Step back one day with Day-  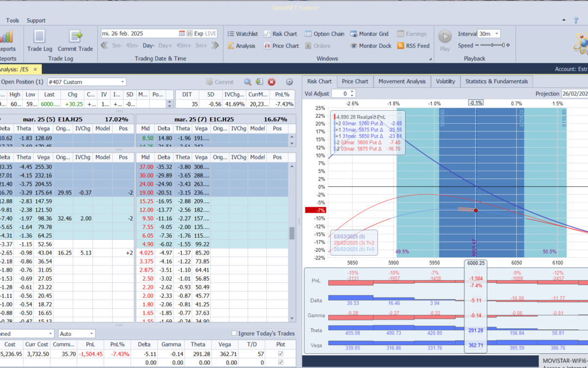(x=149, y=45)
